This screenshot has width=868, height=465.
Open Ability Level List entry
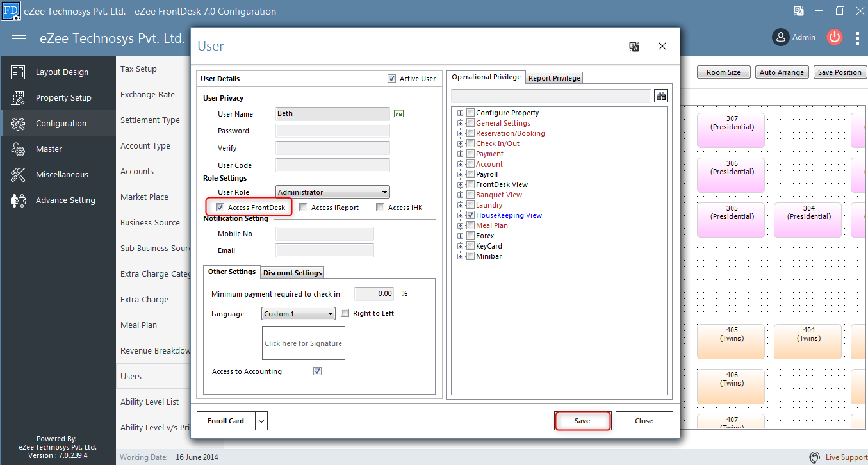click(150, 402)
